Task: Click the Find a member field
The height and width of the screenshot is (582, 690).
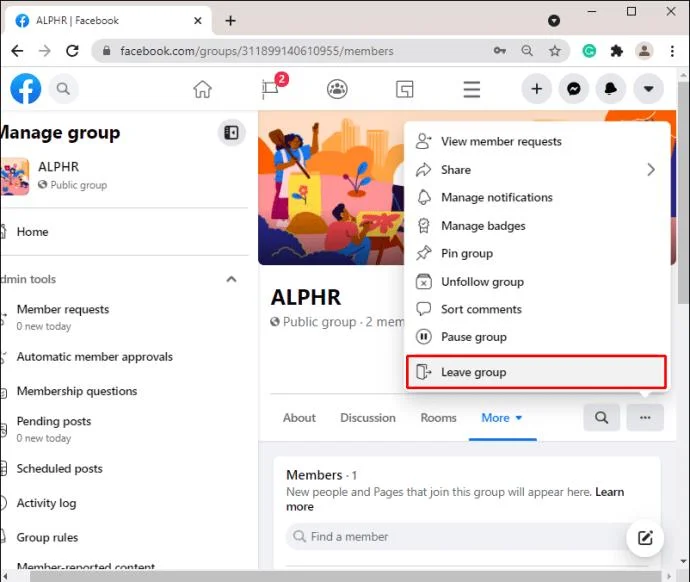Action: pos(456,537)
